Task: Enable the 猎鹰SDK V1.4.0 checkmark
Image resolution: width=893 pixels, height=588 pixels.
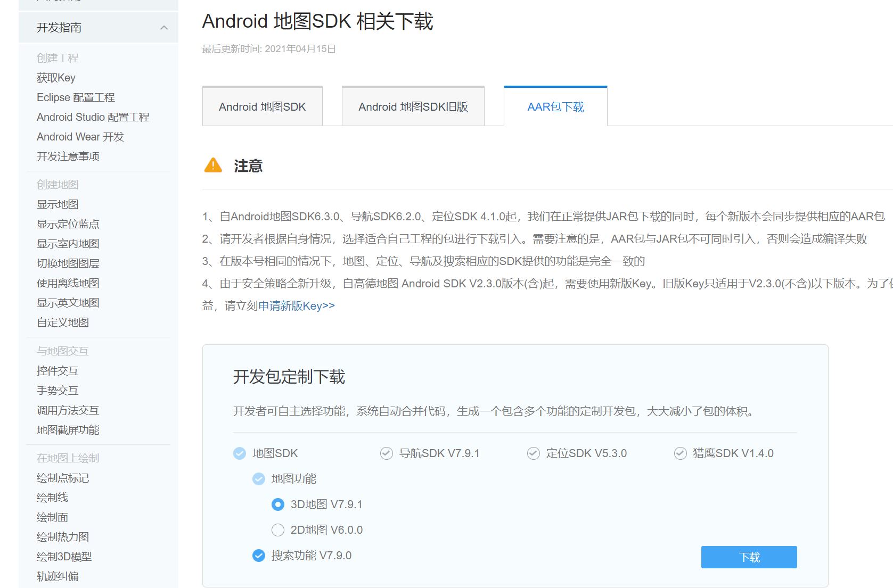Action: click(x=679, y=453)
